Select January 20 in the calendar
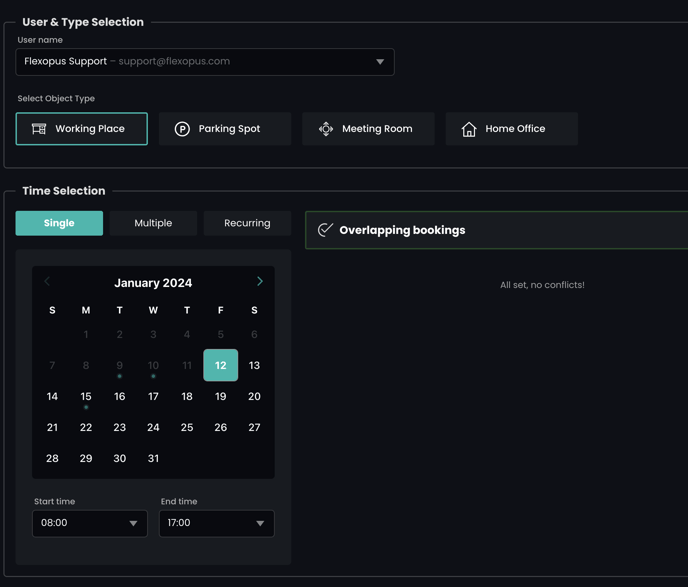This screenshot has height=587, width=688. 254,396
